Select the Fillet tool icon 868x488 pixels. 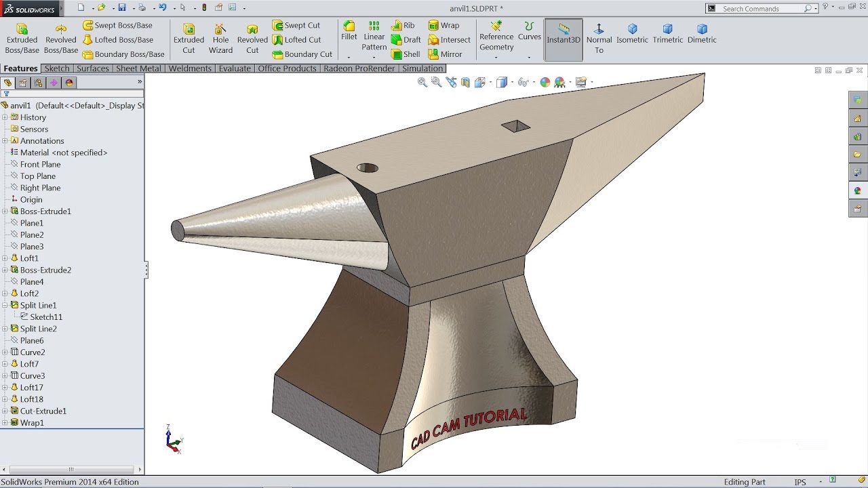349,31
